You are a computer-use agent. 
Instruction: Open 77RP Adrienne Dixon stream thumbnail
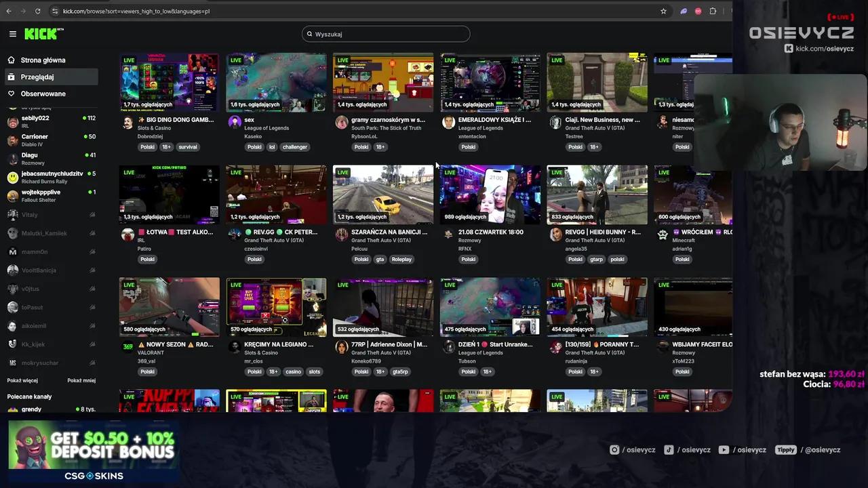click(x=383, y=307)
